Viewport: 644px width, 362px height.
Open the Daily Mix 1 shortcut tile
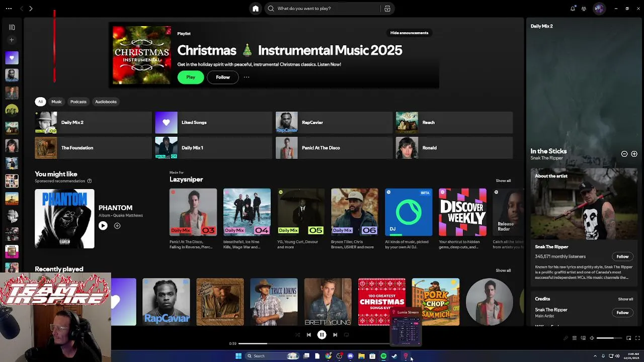(x=213, y=148)
